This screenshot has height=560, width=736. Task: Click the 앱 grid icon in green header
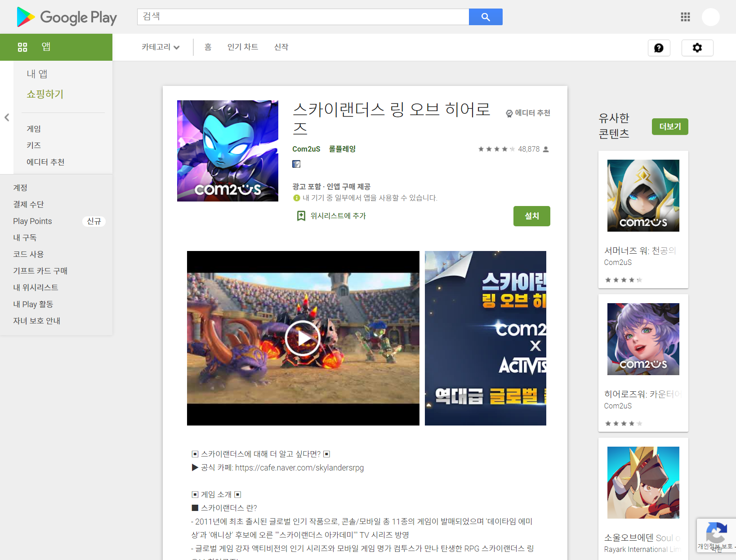pyautogui.click(x=22, y=47)
